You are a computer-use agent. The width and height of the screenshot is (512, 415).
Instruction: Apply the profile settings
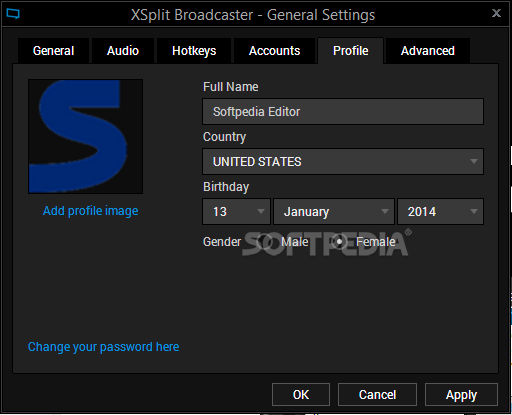click(461, 395)
